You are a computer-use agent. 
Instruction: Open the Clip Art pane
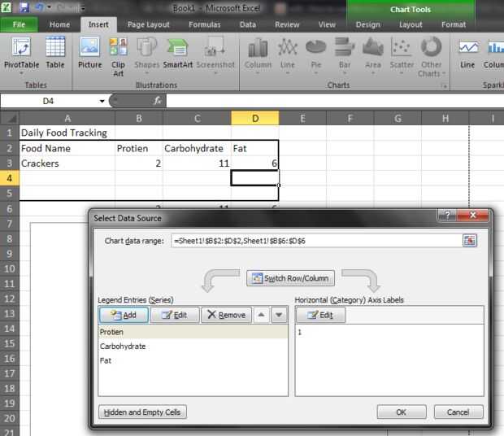pos(118,57)
